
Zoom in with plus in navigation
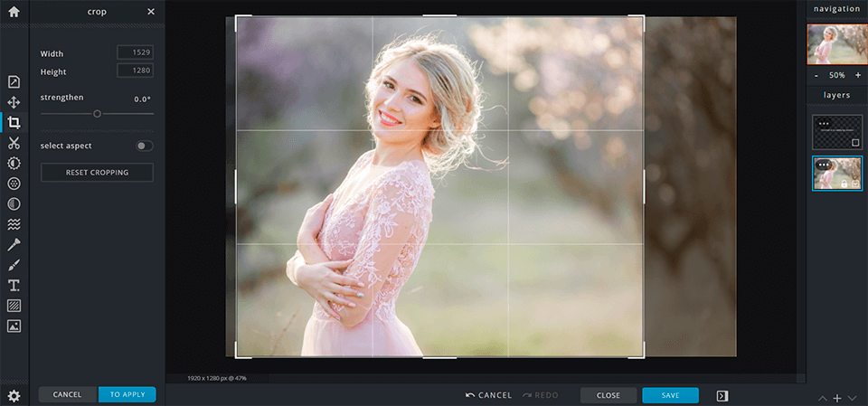858,75
